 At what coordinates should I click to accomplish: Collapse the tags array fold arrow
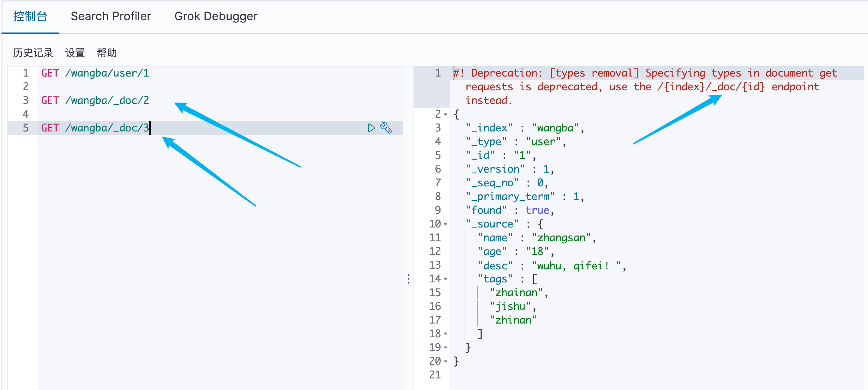pos(446,279)
